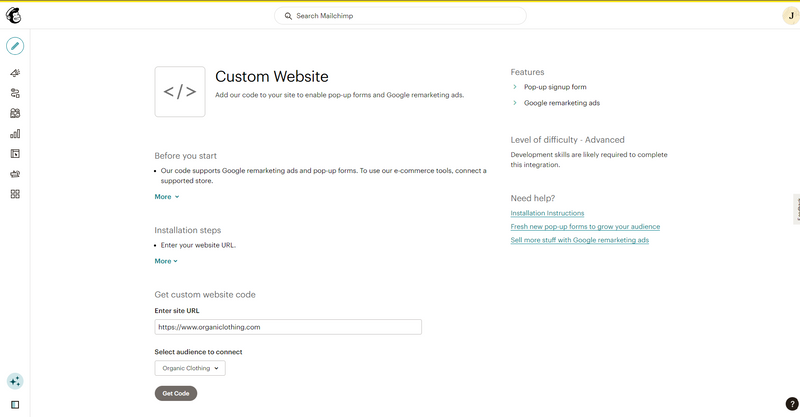Click Select audience to connect label
The height and width of the screenshot is (417, 800).
[x=198, y=352]
